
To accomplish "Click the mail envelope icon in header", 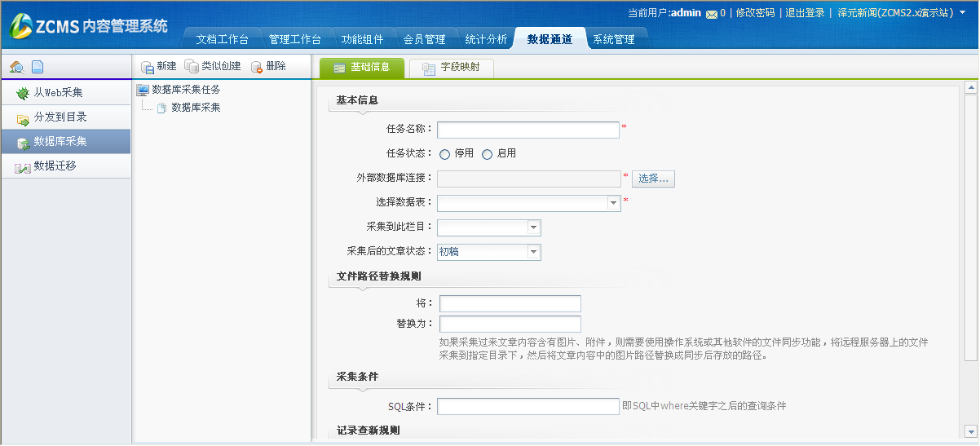I will pyautogui.click(x=711, y=14).
